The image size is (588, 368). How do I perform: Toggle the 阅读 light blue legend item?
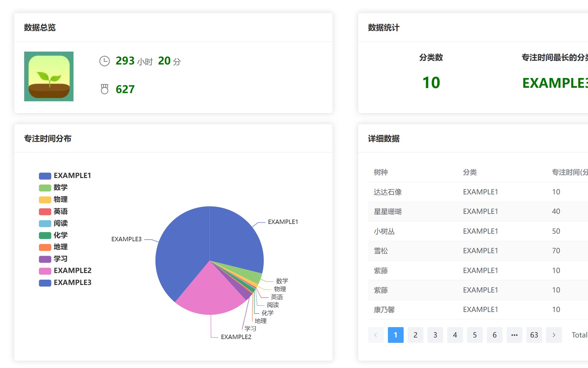pos(53,223)
